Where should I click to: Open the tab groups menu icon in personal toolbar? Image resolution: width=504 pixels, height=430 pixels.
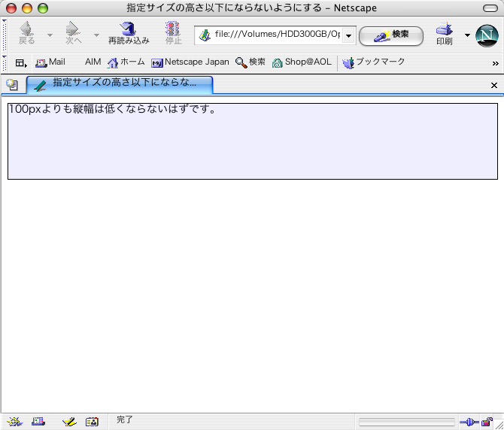[x=21, y=63]
